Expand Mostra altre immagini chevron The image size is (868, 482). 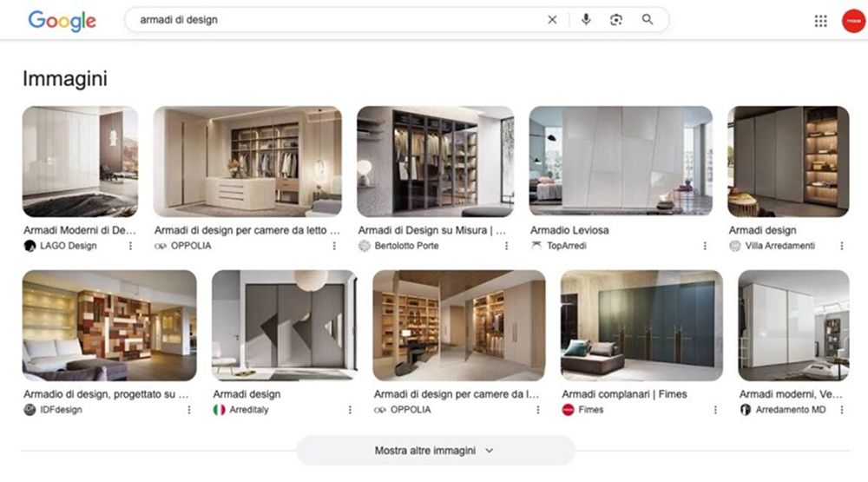(x=490, y=451)
